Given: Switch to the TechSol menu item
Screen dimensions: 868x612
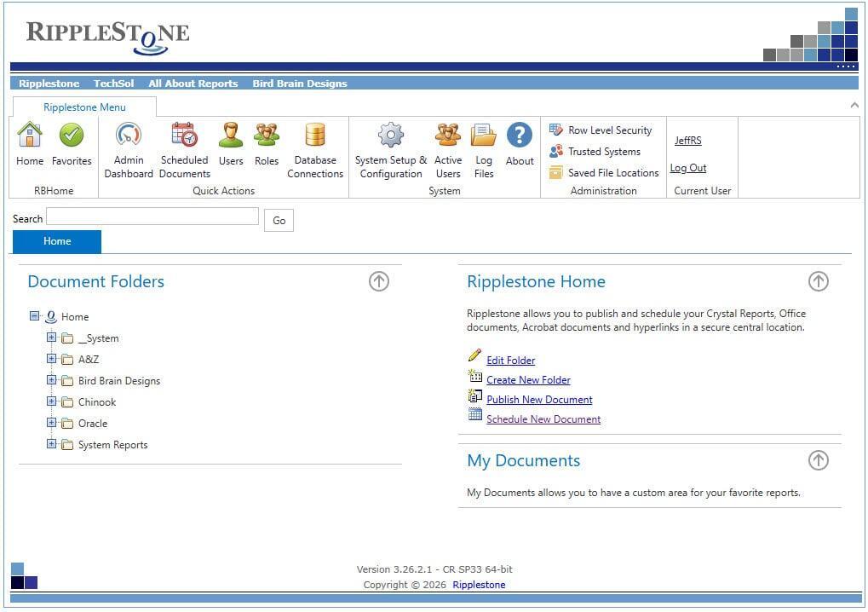Looking at the screenshot, I should [113, 84].
